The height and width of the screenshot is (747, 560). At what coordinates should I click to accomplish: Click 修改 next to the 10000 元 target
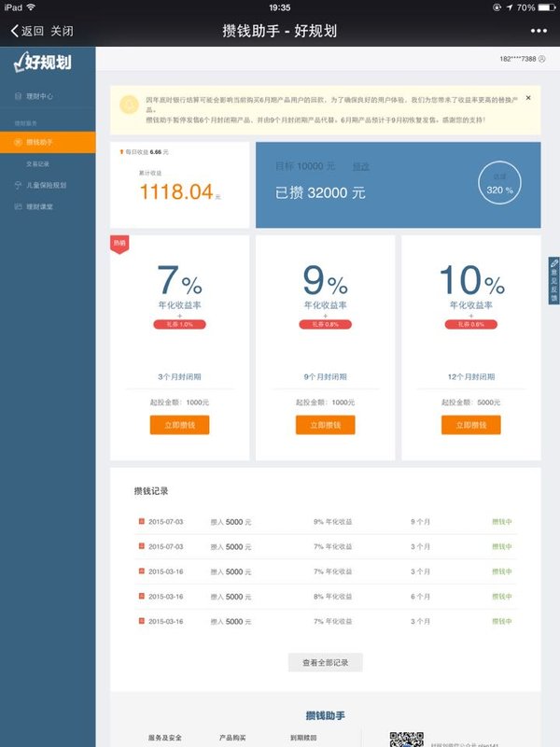point(360,166)
